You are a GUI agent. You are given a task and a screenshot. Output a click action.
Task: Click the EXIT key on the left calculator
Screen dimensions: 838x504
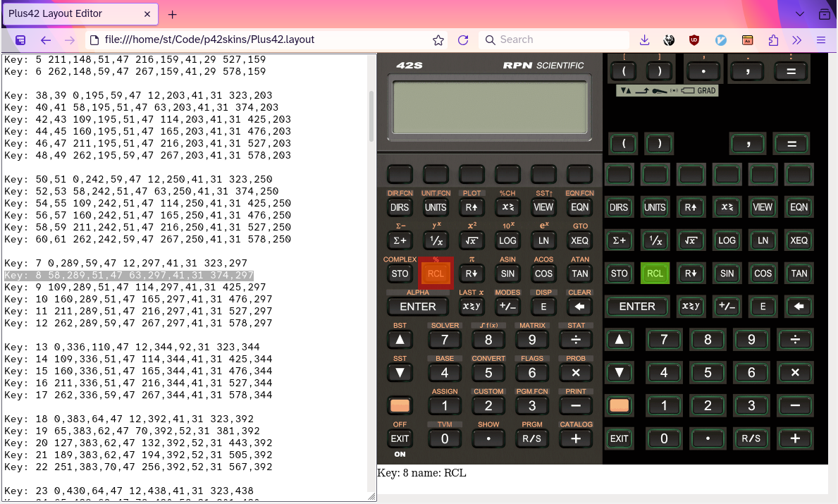click(x=399, y=438)
